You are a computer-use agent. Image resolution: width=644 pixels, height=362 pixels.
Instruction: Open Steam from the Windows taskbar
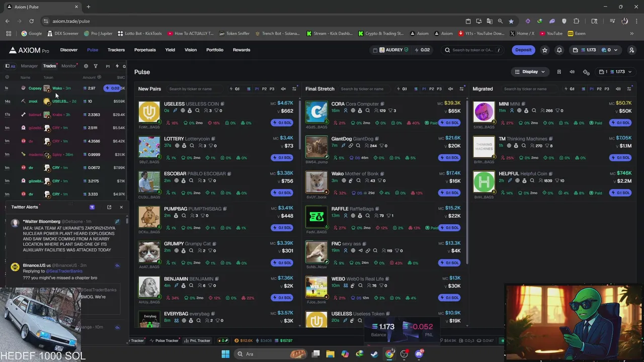pos(374,354)
